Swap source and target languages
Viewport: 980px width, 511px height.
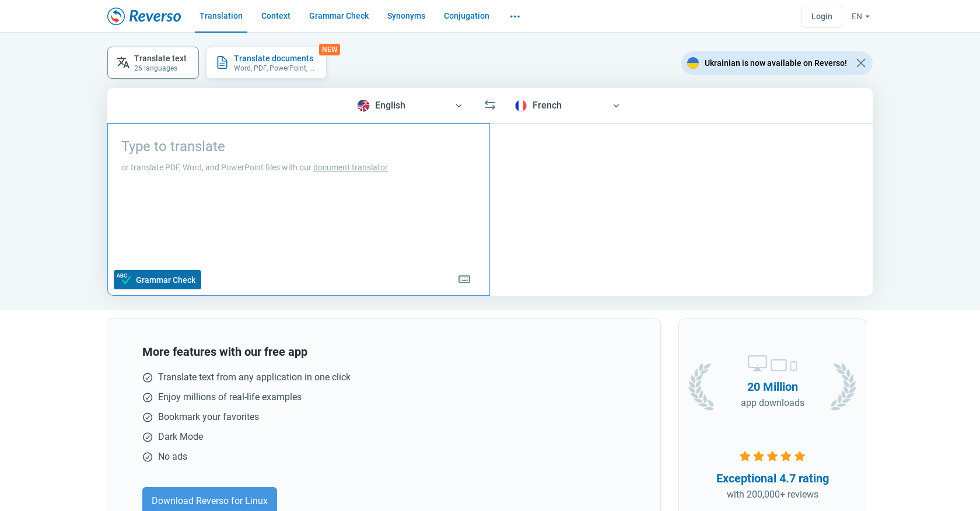pos(490,105)
